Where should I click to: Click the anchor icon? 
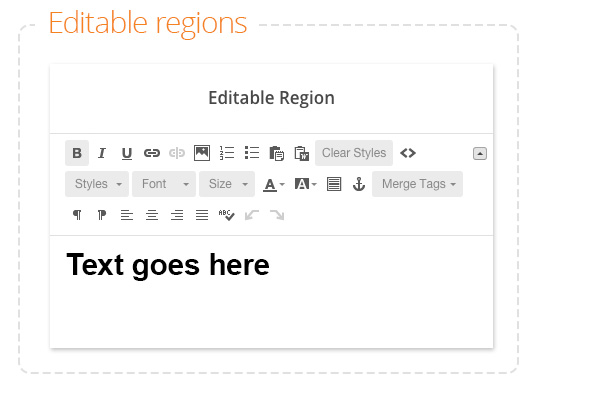click(359, 184)
